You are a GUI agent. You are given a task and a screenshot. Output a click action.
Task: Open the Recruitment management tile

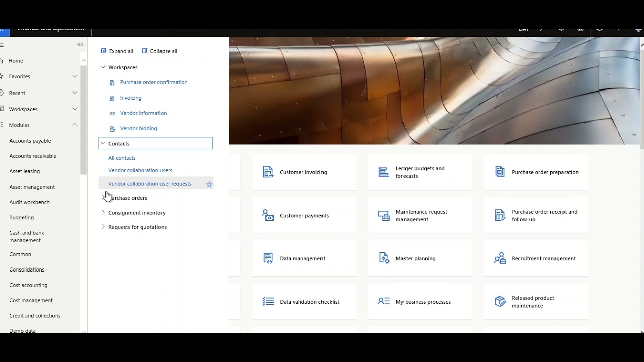click(536, 258)
